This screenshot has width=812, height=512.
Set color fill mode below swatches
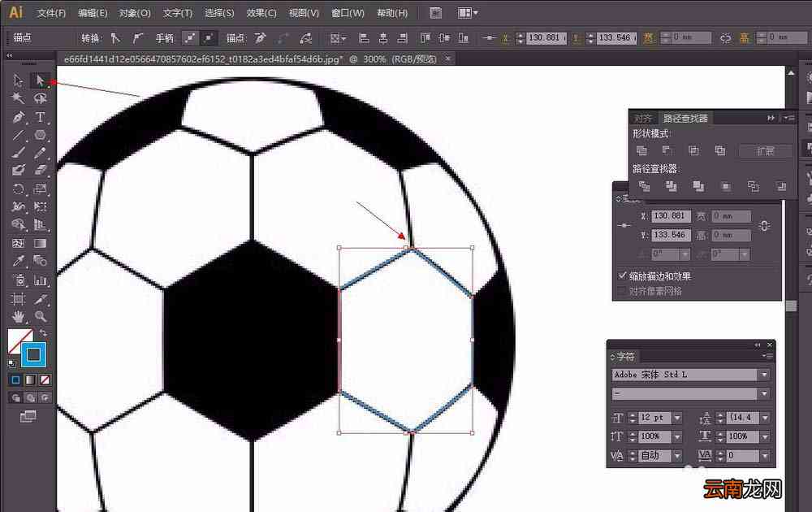click(16, 380)
